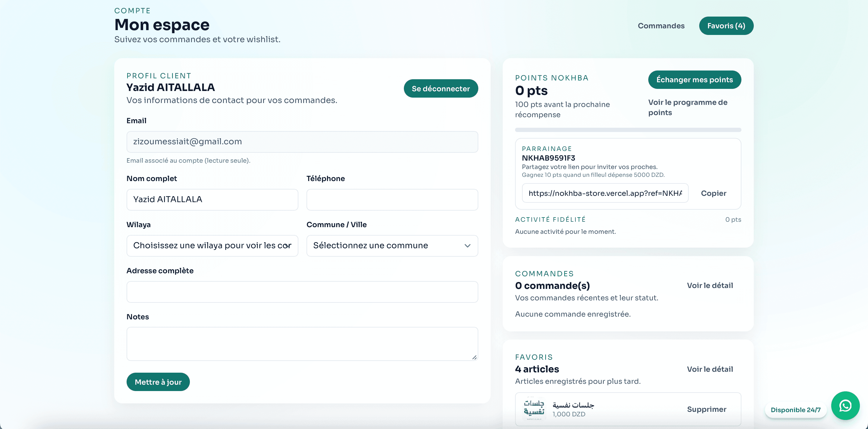Viewport: 868px width, 429px height.
Task: Open the Commune / Ville dropdown
Action: pos(392,246)
